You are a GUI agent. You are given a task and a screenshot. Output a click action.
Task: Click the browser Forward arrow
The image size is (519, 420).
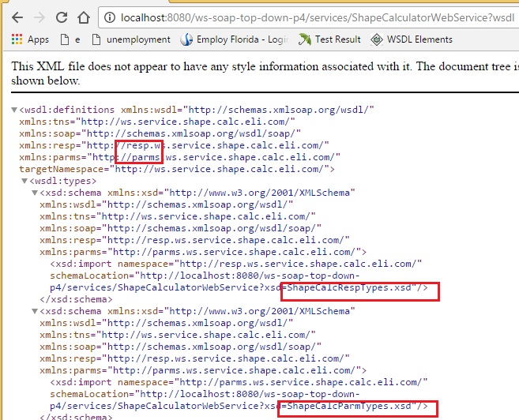[39, 17]
